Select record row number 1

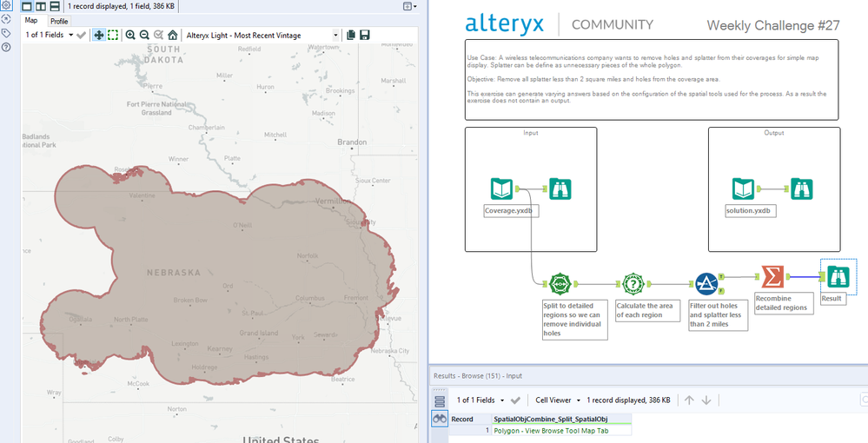tap(470, 430)
